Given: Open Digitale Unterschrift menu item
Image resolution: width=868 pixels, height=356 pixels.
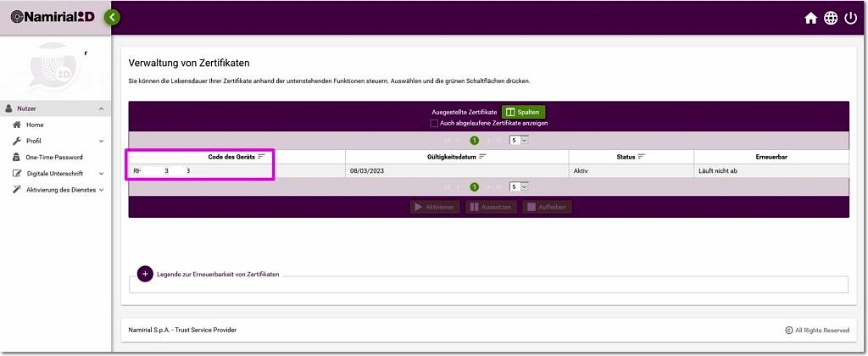Looking at the screenshot, I should click(x=55, y=173).
